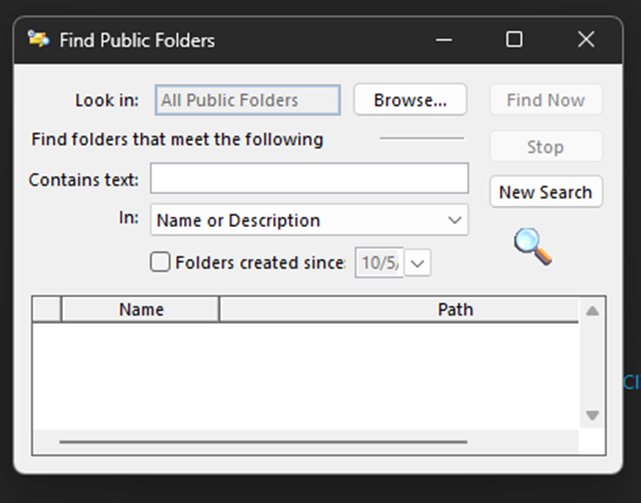Sort results by Name column header
This screenshot has height=503, width=641.
pos(141,309)
